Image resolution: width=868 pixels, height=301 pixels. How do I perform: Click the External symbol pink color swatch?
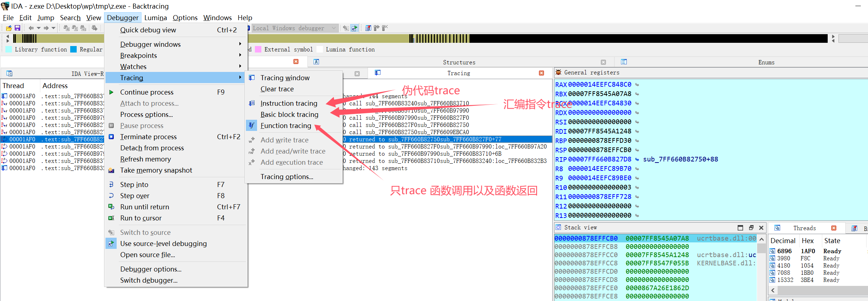(x=258, y=49)
